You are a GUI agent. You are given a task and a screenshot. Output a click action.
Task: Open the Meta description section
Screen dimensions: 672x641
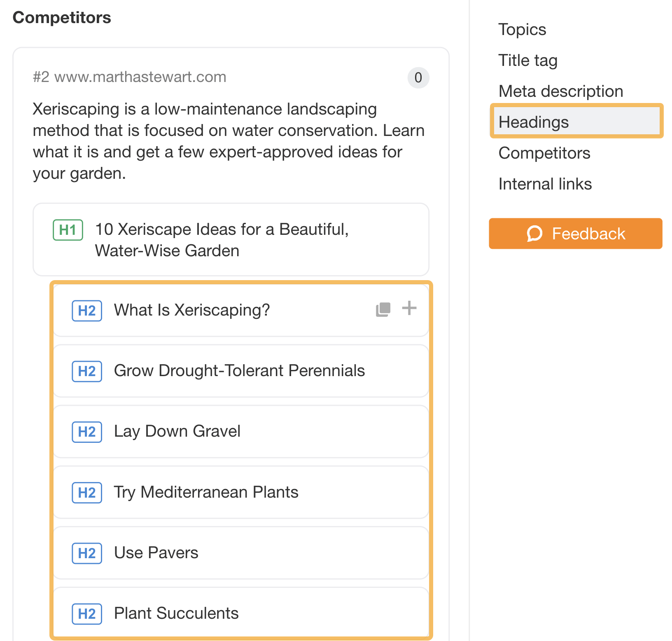561,91
